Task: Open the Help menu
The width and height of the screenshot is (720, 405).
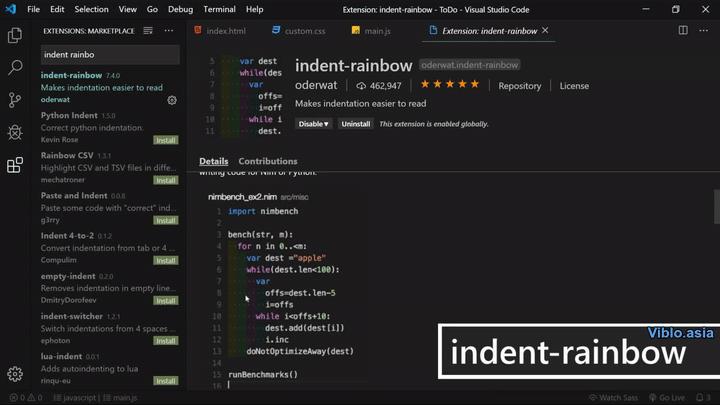Action: tap(254, 9)
